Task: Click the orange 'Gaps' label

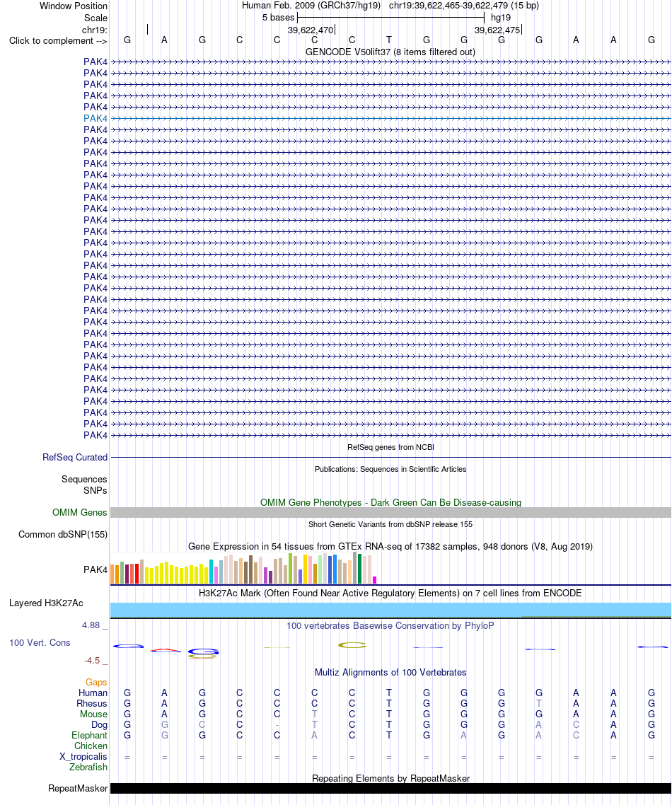Action: click(x=96, y=683)
